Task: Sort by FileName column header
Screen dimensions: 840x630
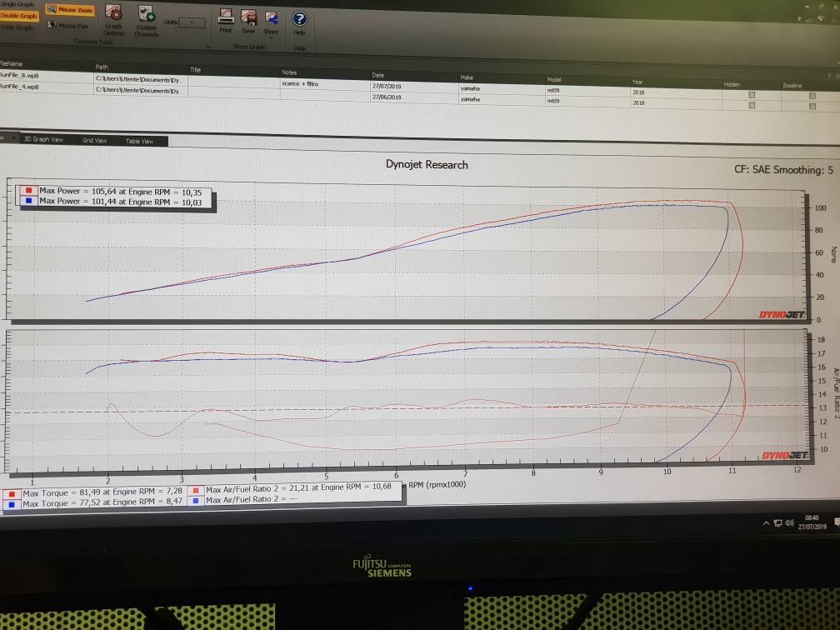Action: click(x=12, y=63)
